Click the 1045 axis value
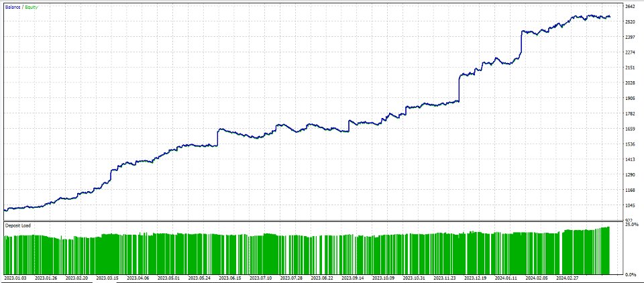Viewport: 644px width, 283px height. [630, 206]
